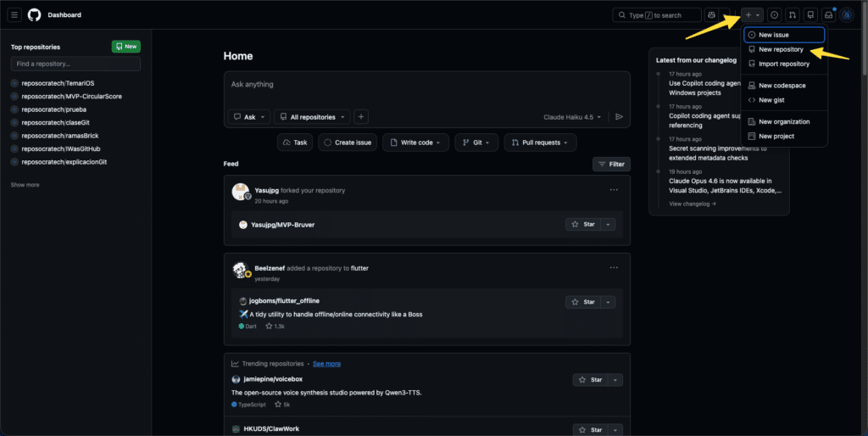Star the Yasujpg/MVP-Bruver repository

tap(583, 225)
